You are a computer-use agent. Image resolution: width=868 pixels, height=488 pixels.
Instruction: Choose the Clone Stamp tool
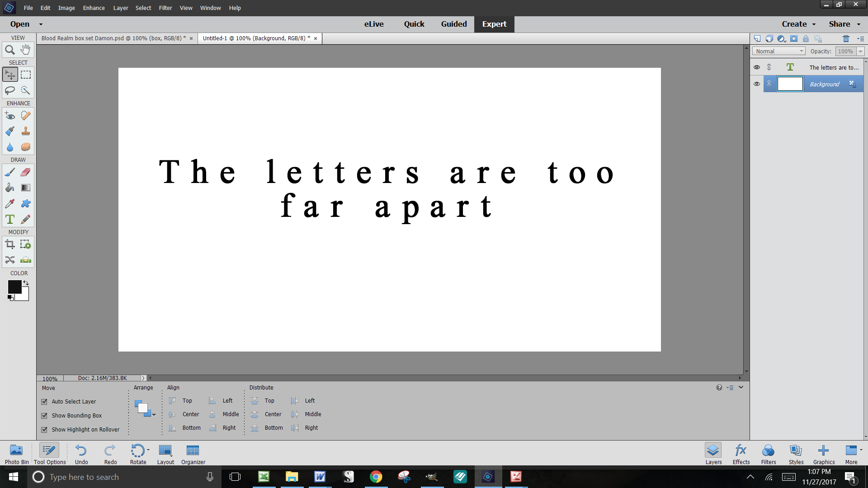26,131
